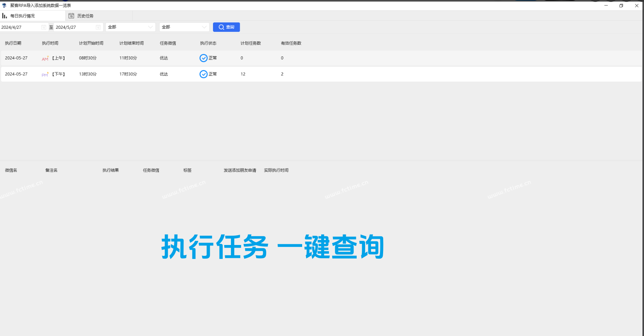Restore down the 聚客RPA window

coord(621,5)
